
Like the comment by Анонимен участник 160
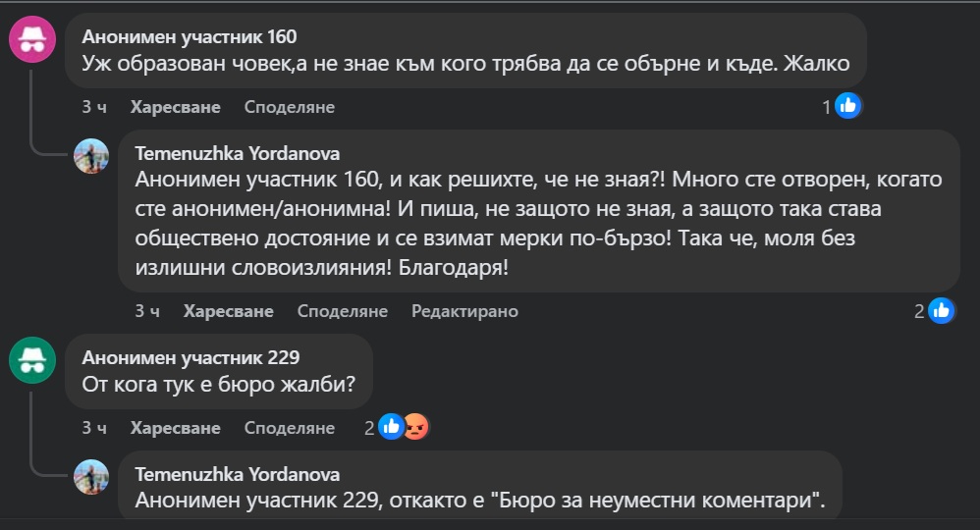(x=175, y=107)
